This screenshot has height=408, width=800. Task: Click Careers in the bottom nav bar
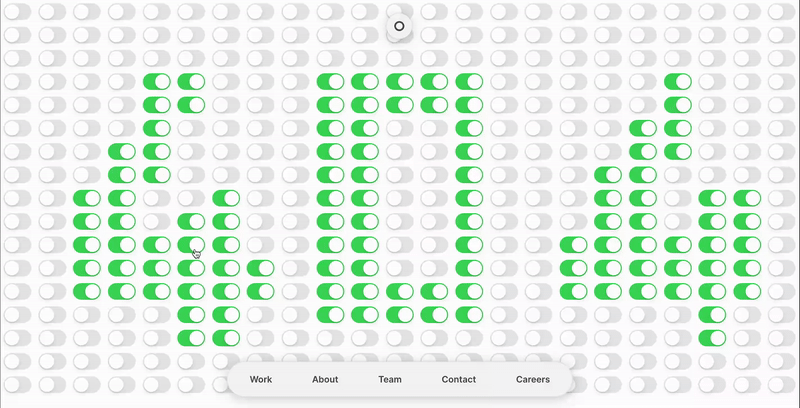[x=533, y=380]
